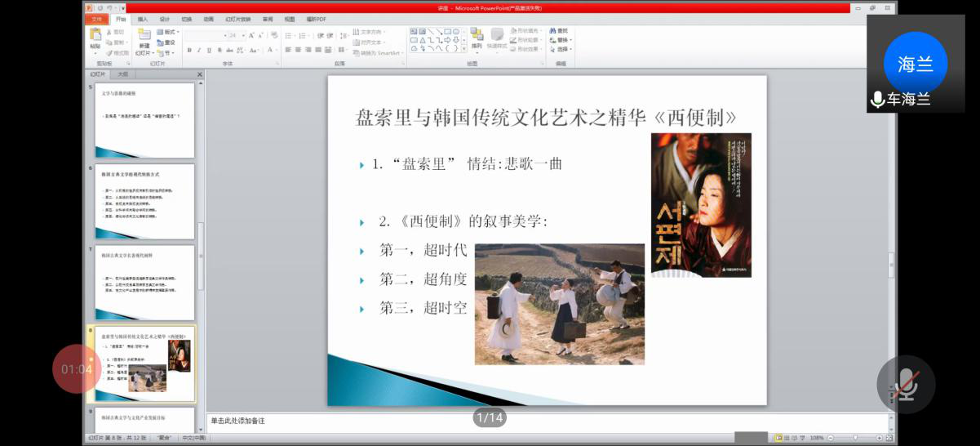Click the Quick Styles (快速样式) icon
The image size is (980, 446).
497,35
